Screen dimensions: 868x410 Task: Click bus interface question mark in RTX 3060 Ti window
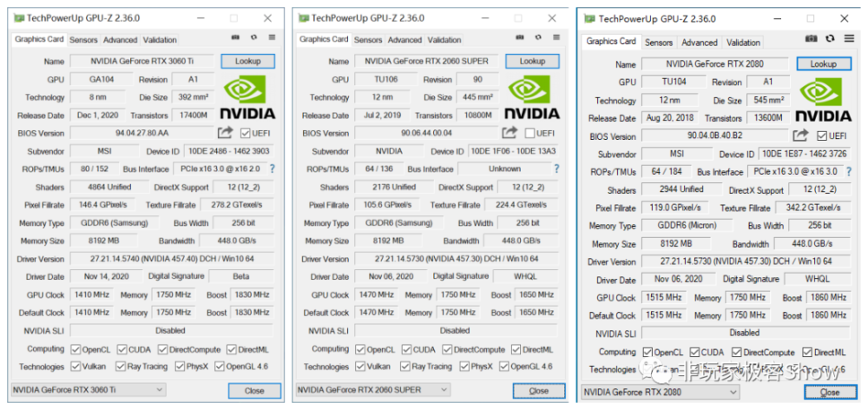point(272,169)
